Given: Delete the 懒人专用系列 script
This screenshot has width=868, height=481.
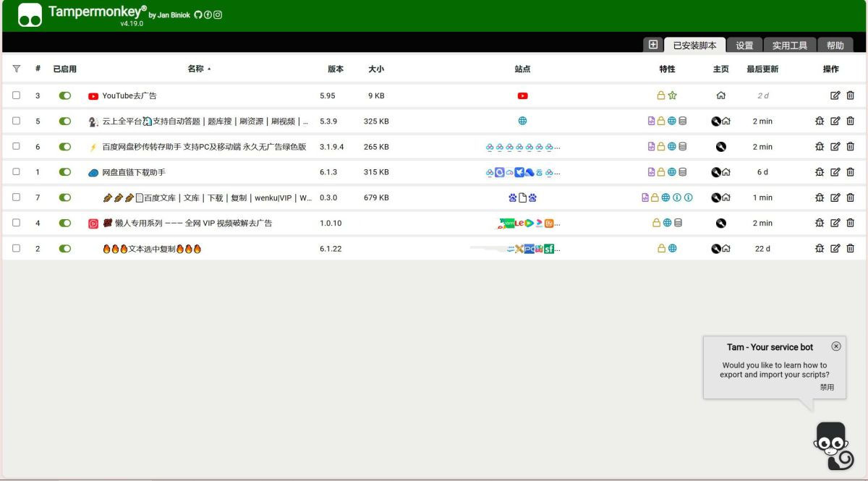Looking at the screenshot, I should 851,223.
